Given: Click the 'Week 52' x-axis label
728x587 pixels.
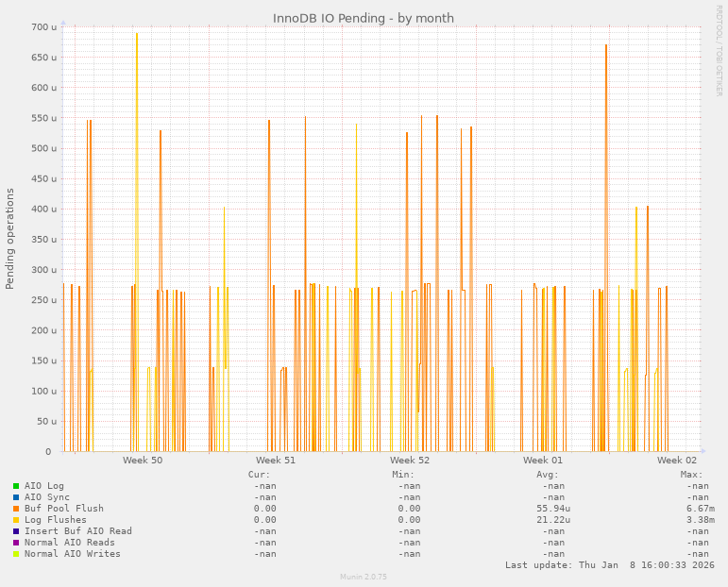Looking at the screenshot, I should pyautogui.click(x=410, y=461).
